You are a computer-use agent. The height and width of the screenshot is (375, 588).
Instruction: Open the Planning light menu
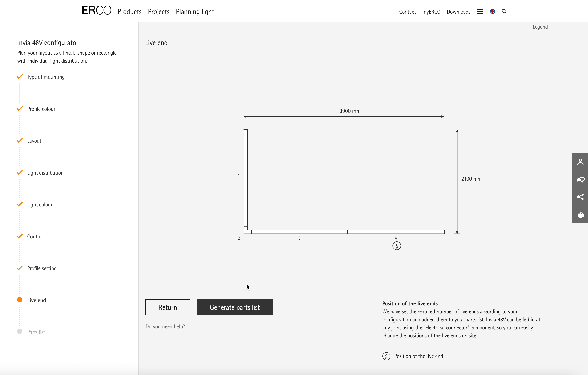195,12
